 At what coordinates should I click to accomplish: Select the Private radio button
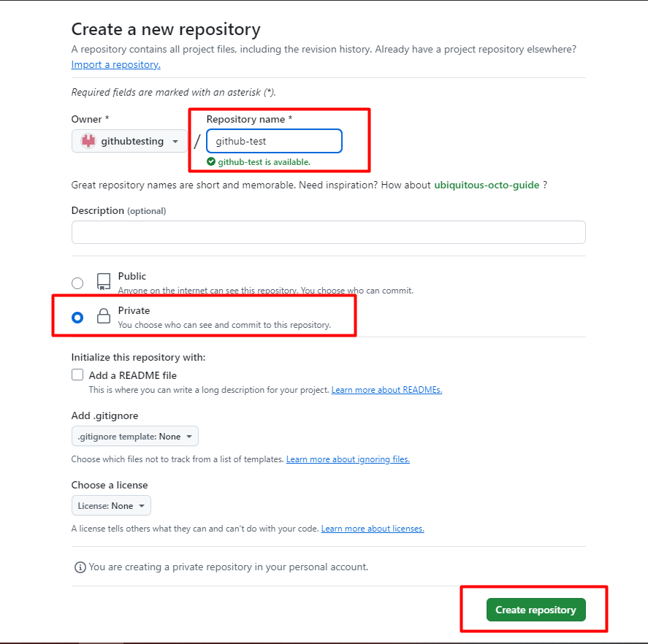point(77,317)
